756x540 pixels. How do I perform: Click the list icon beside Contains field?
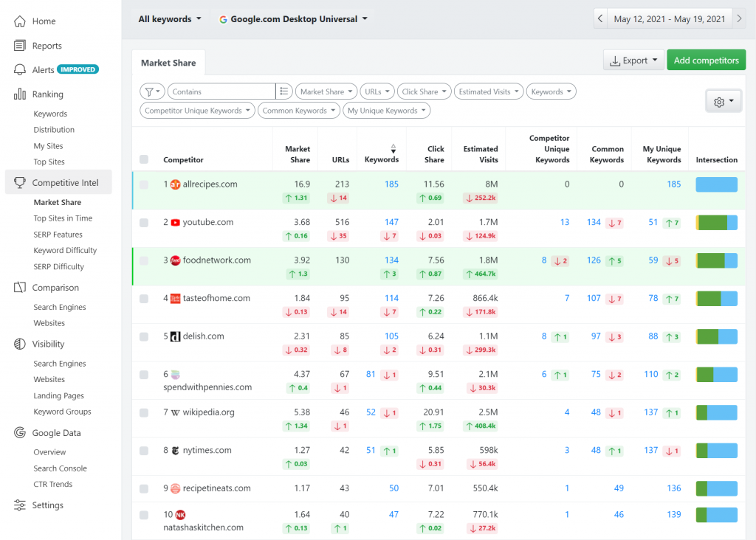tap(284, 91)
